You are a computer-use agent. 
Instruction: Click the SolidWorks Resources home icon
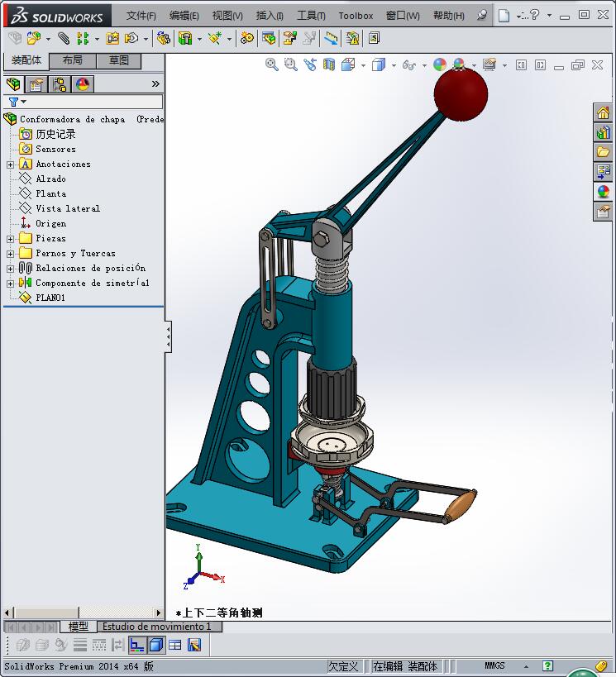[x=604, y=112]
